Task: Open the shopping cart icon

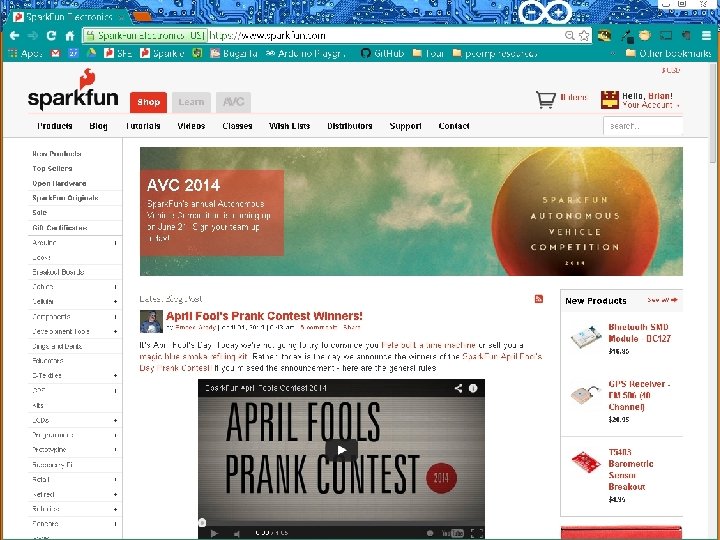Action: click(x=546, y=99)
